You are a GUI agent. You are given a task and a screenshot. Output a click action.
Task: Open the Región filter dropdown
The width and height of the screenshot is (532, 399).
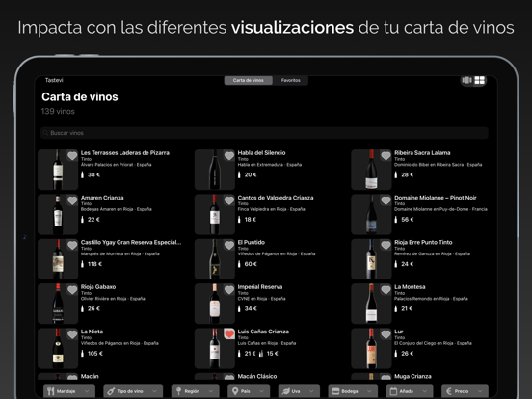[195, 391]
